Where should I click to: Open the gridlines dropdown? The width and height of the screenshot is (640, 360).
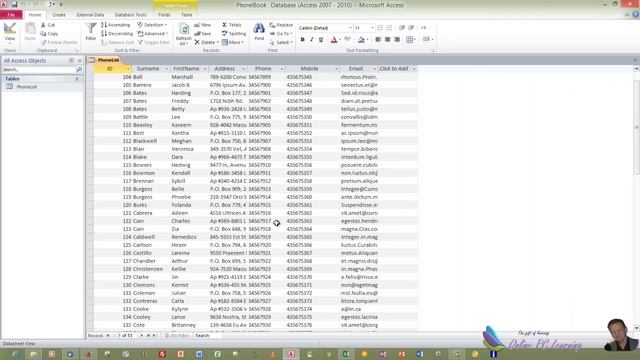pos(410,40)
